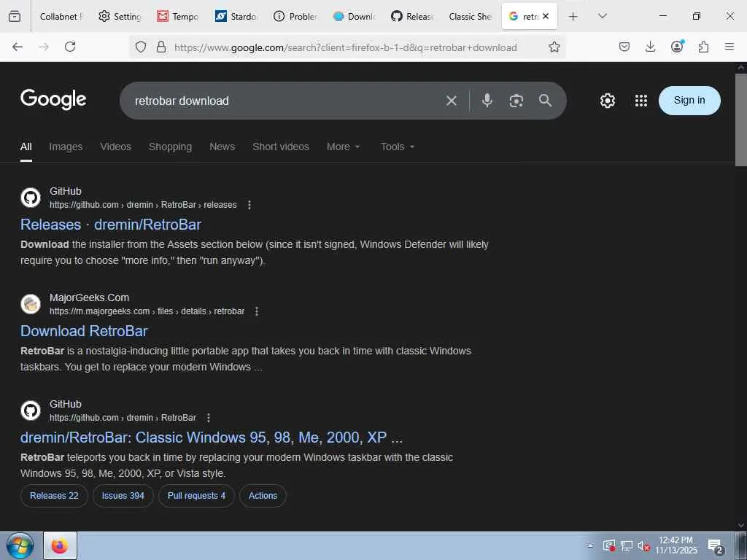The width and height of the screenshot is (747, 560).
Task: Click the Google logo
Action: [x=53, y=99]
